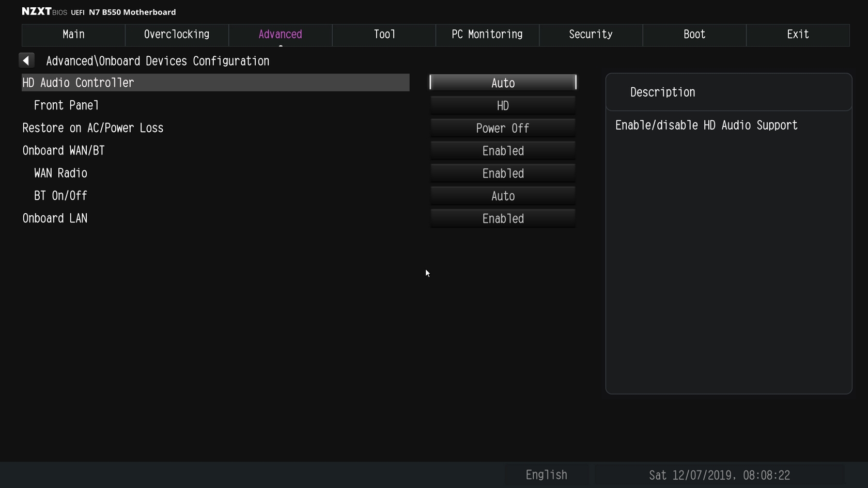The height and width of the screenshot is (488, 868).
Task: Open the Power Off option dropdown
Action: pyautogui.click(x=503, y=128)
